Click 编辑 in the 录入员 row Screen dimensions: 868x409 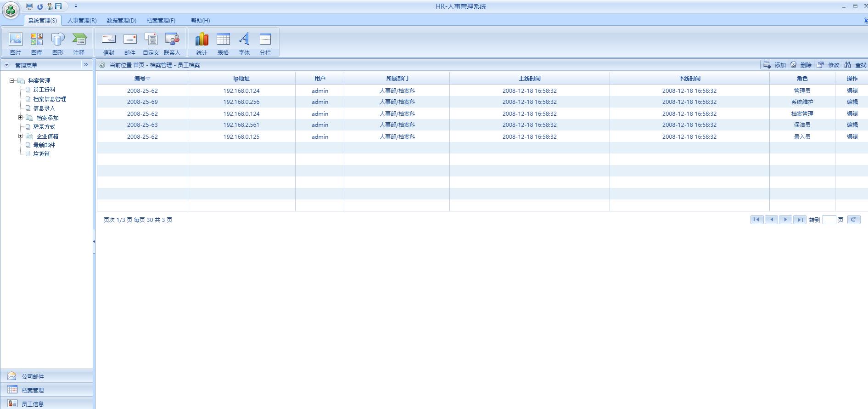852,136
